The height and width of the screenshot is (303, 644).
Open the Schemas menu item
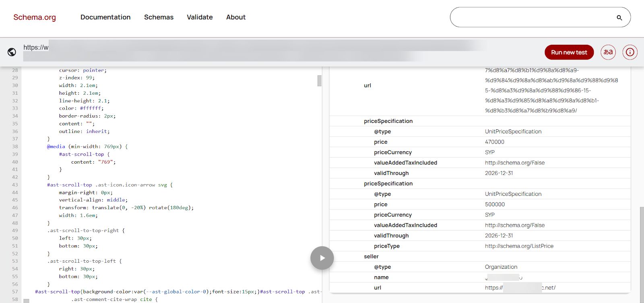coord(159,17)
